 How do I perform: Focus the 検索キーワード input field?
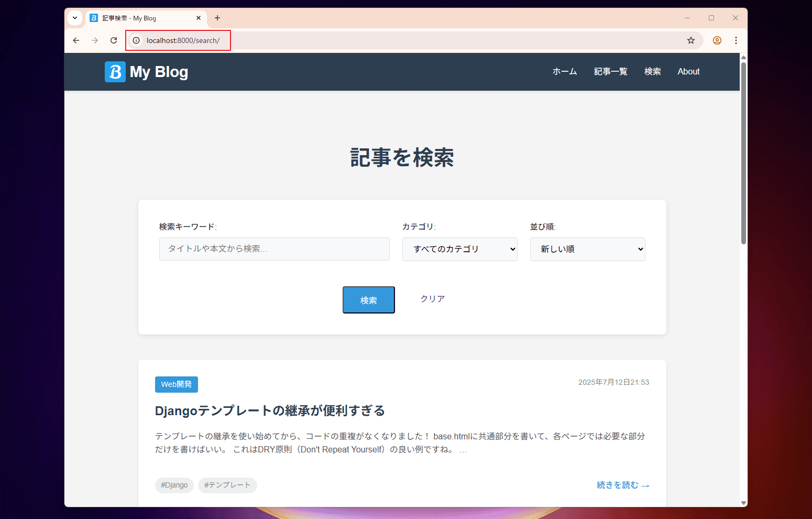click(275, 249)
